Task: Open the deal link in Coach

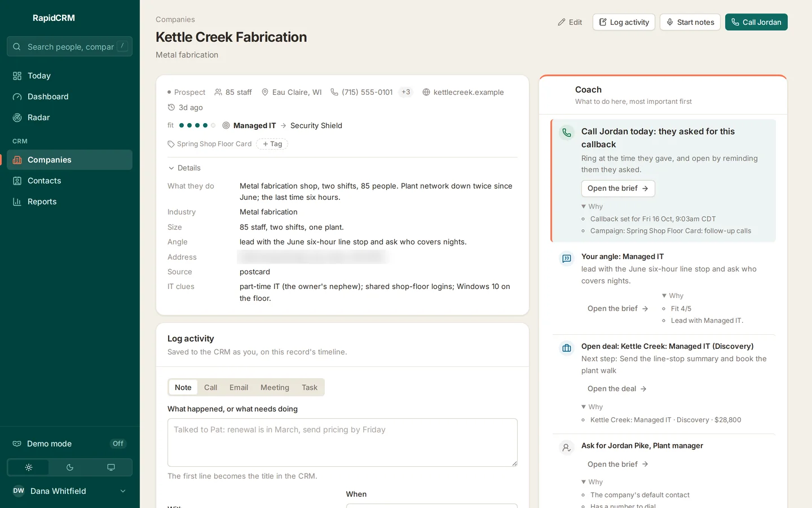Action: coord(617,389)
